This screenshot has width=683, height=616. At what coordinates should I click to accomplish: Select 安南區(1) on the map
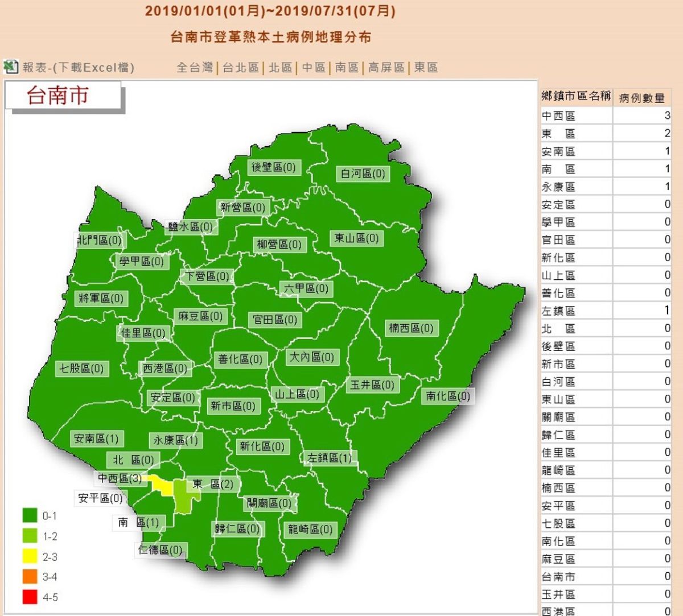[96, 438]
